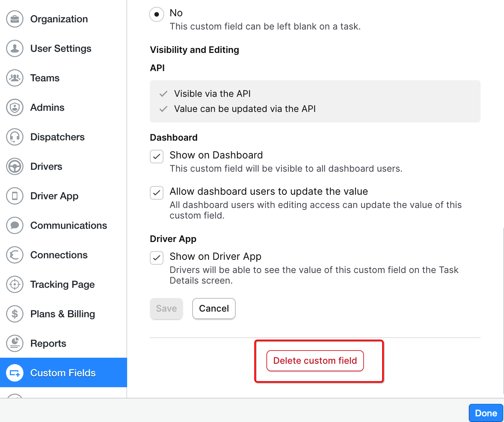Click the Communications chat bubble icon
The width and height of the screenshot is (504, 422).
[15, 225]
